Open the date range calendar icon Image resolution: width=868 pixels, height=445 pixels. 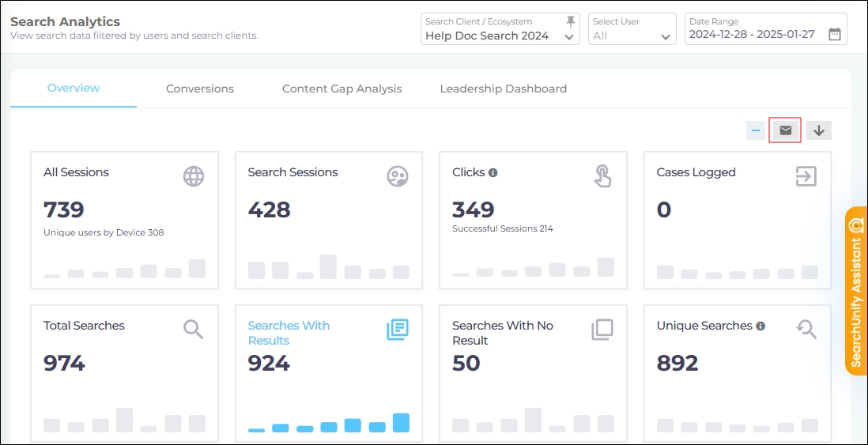(834, 34)
